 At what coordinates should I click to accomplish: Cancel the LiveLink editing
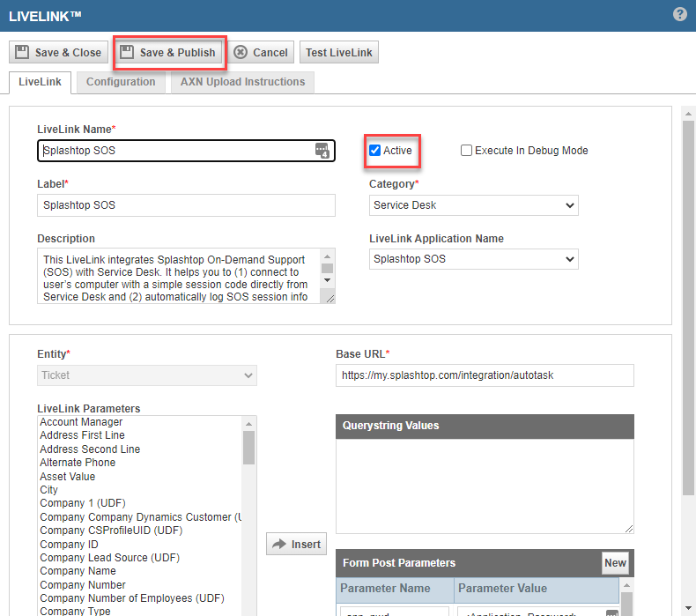point(261,52)
